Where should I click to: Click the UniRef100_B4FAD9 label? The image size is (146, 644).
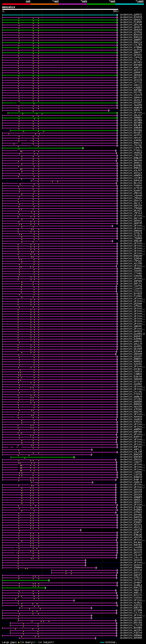click(x=131, y=65)
